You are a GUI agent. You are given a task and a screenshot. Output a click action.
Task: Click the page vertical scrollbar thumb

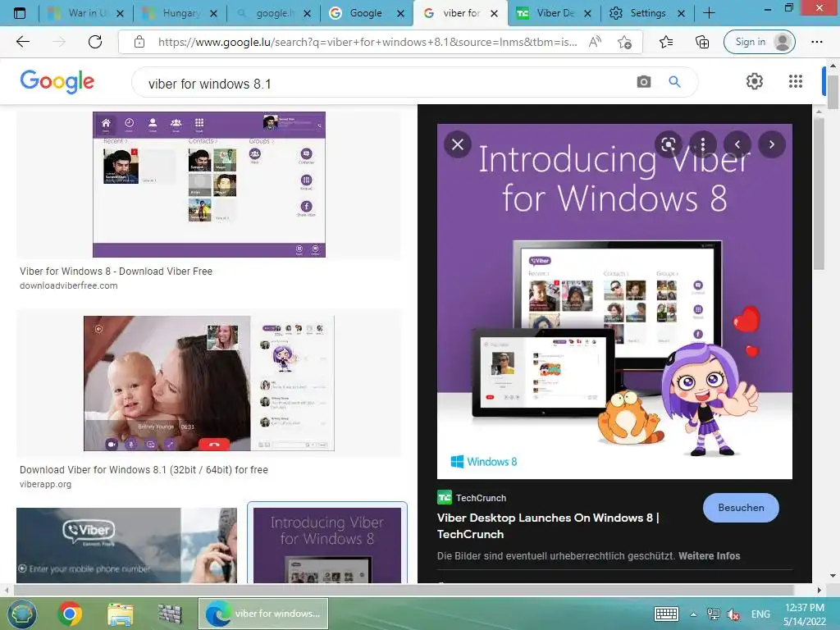pyautogui.click(x=832, y=92)
